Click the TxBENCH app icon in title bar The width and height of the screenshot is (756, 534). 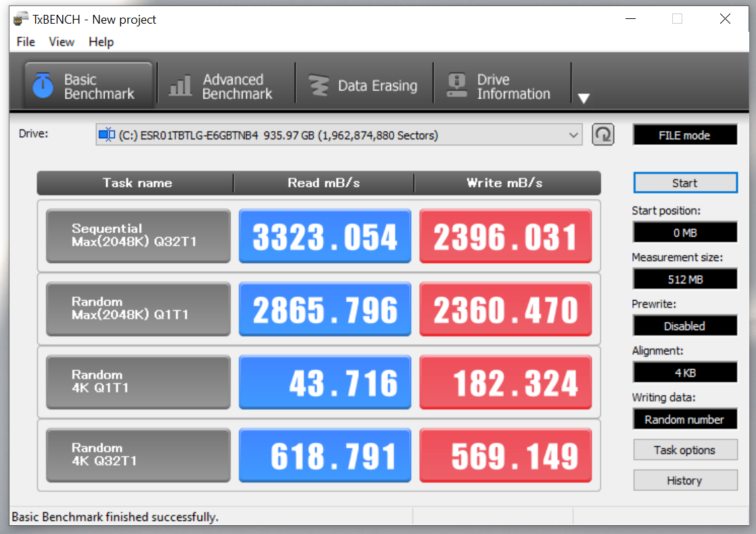(x=20, y=20)
